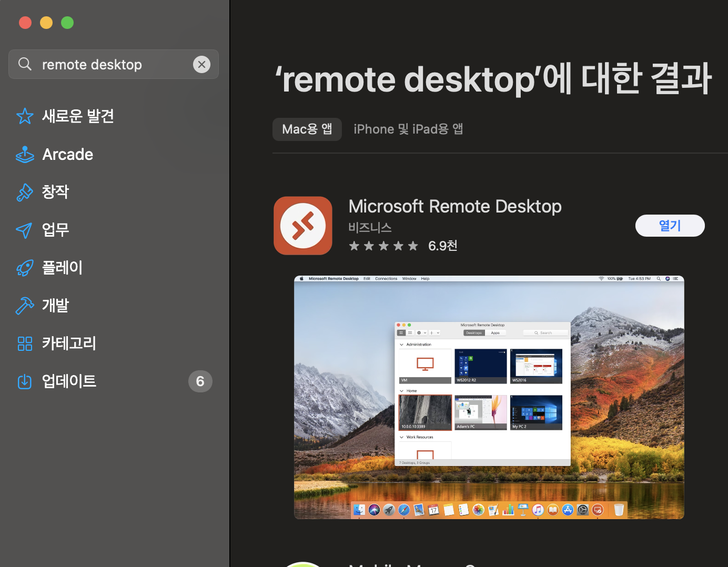The width and height of the screenshot is (728, 567).
Task: Open the 개발 category label
Action: click(55, 306)
